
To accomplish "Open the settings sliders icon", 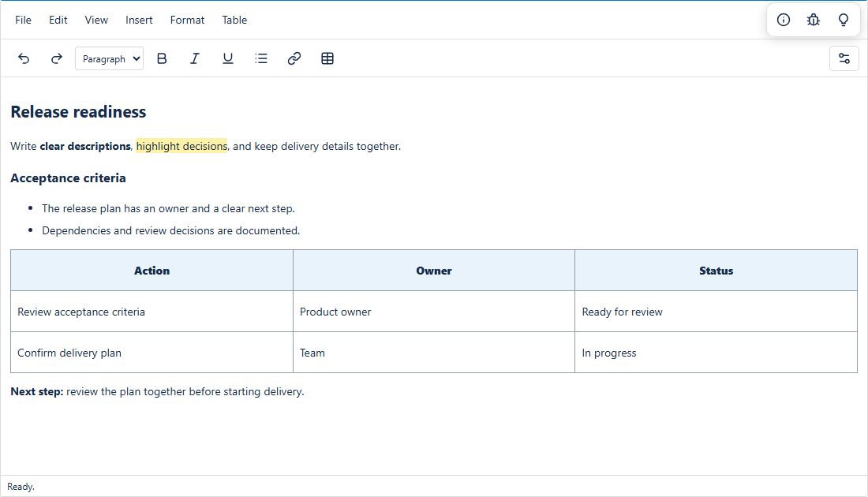I will click(844, 58).
